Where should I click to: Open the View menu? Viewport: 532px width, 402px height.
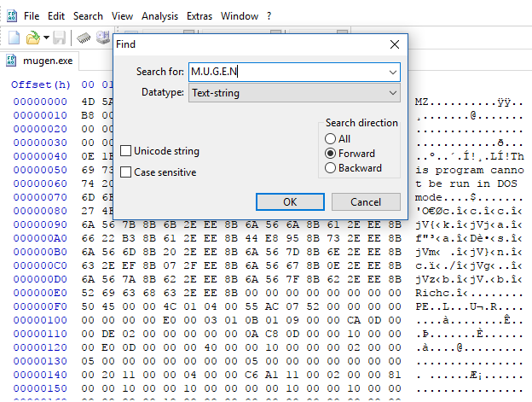[x=122, y=16]
